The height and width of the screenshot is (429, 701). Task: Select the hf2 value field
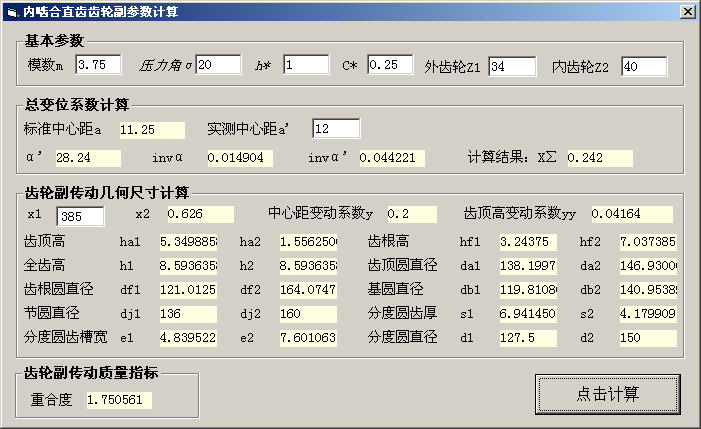(x=648, y=242)
